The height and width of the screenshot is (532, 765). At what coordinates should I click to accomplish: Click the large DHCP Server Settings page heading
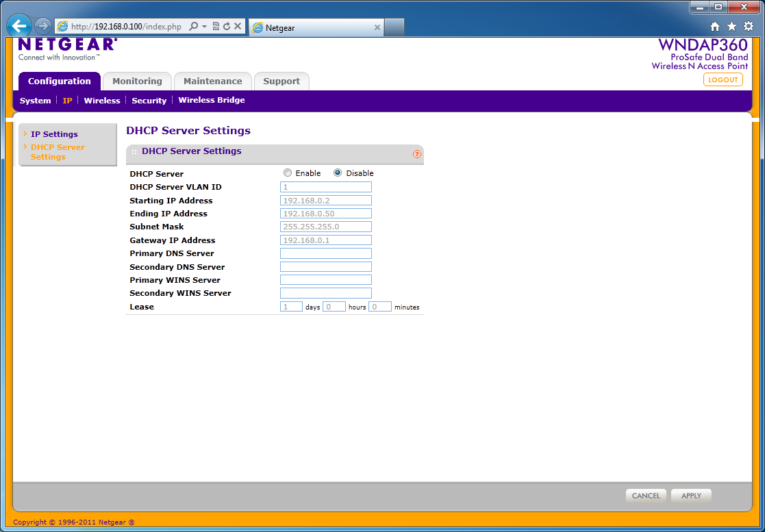pyautogui.click(x=188, y=130)
